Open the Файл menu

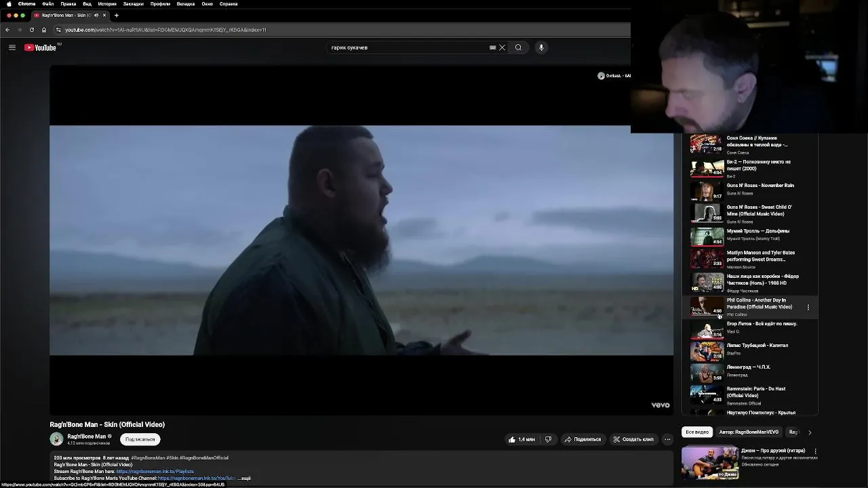coord(47,3)
